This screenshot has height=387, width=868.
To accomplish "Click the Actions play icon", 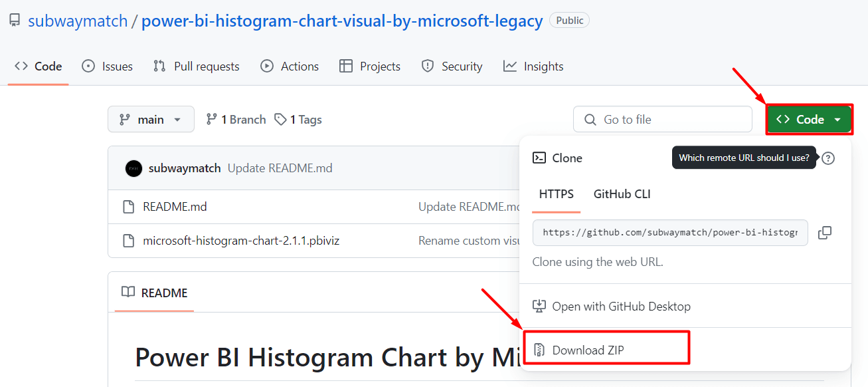I will pos(267,66).
